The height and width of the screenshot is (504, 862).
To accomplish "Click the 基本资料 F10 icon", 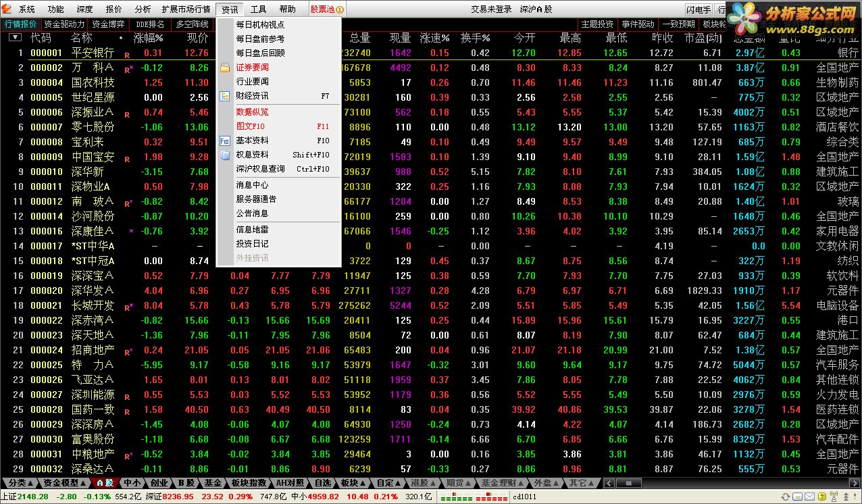I will coord(225,141).
